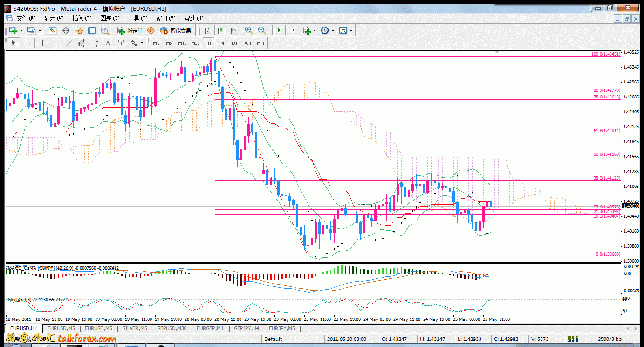Open the Data Window crosshair-circle icon

(66, 30)
